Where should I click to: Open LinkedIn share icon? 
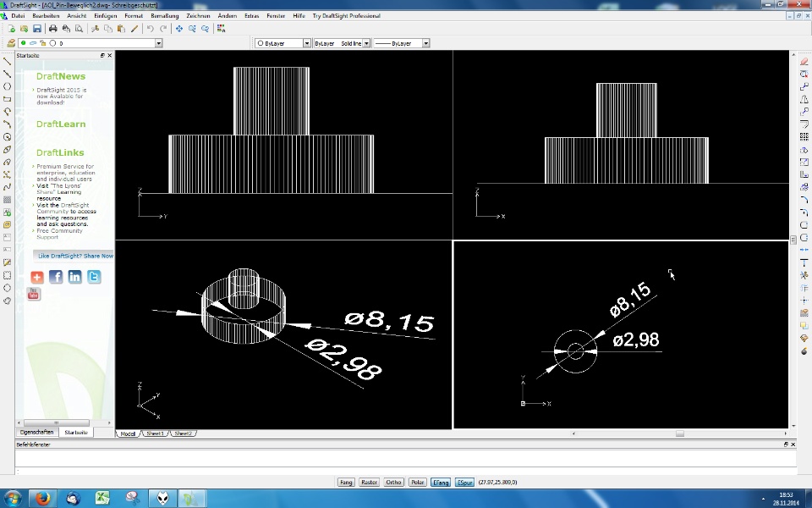click(74, 277)
